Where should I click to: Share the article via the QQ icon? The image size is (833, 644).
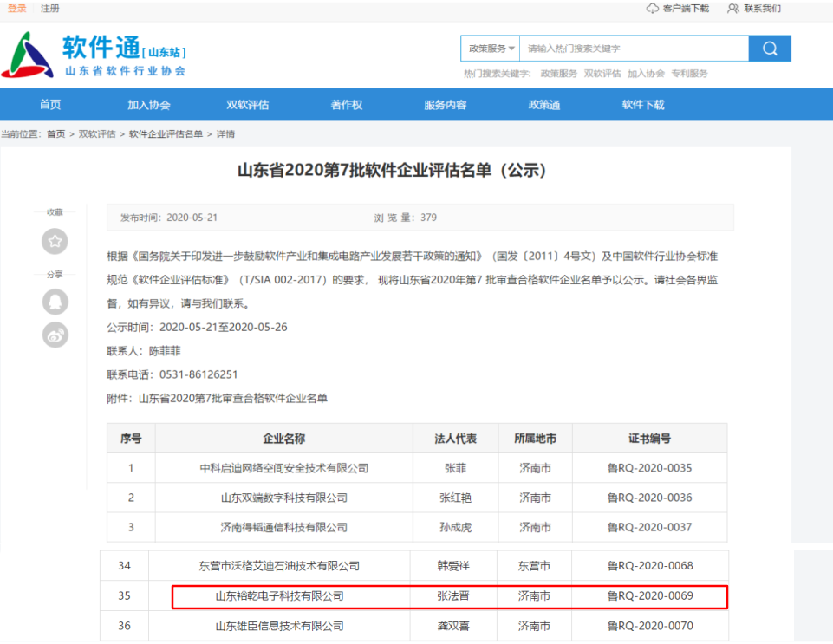(54, 302)
